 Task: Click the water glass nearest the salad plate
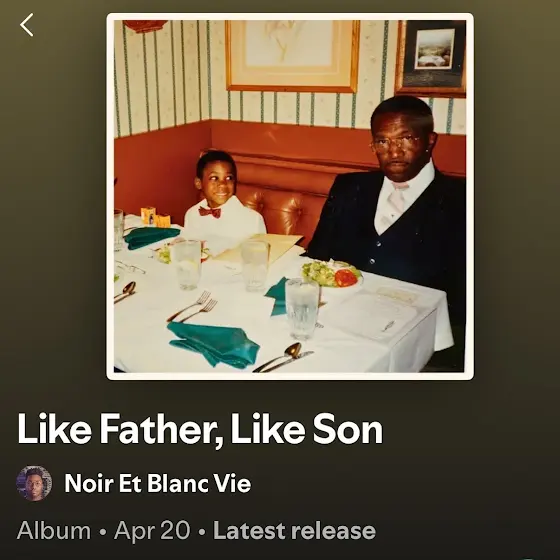302,308
